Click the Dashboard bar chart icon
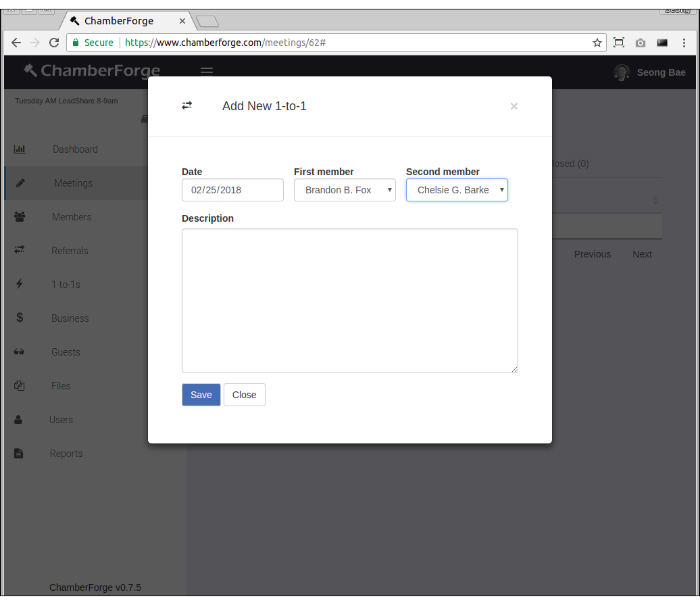700x605 pixels. pyautogui.click(x=20, y=149)
